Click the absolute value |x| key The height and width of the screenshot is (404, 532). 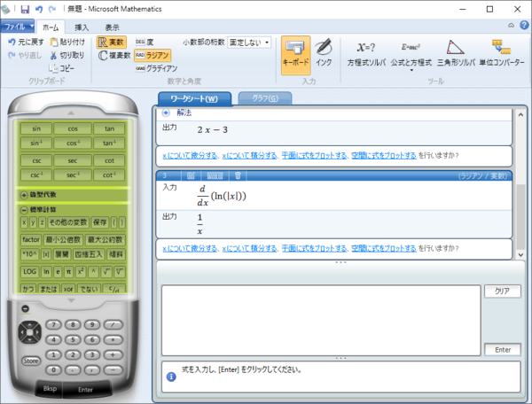click(x=46, y=254)
